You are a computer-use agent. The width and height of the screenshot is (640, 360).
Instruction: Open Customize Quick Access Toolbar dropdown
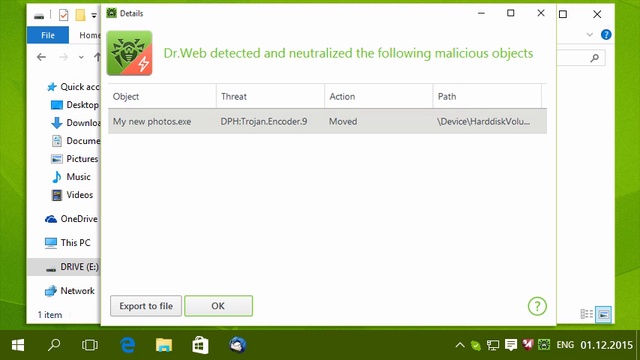pos(94,16)
